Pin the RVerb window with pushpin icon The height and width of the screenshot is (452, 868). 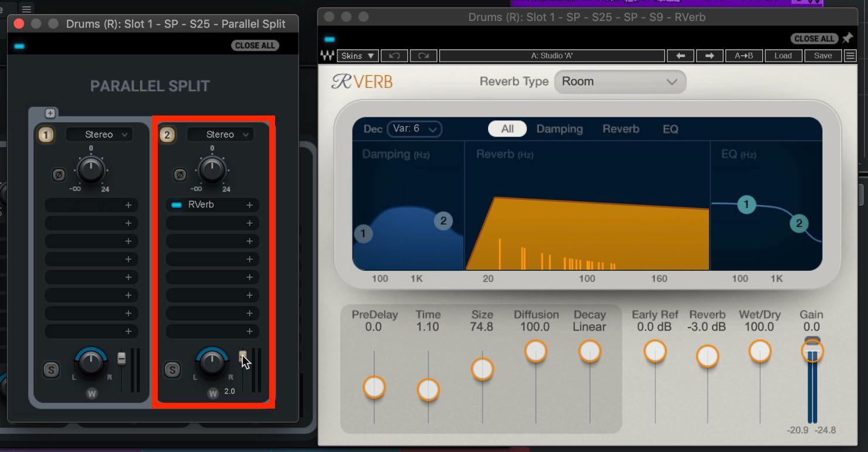pyautogui.click(x=847, y=38)
